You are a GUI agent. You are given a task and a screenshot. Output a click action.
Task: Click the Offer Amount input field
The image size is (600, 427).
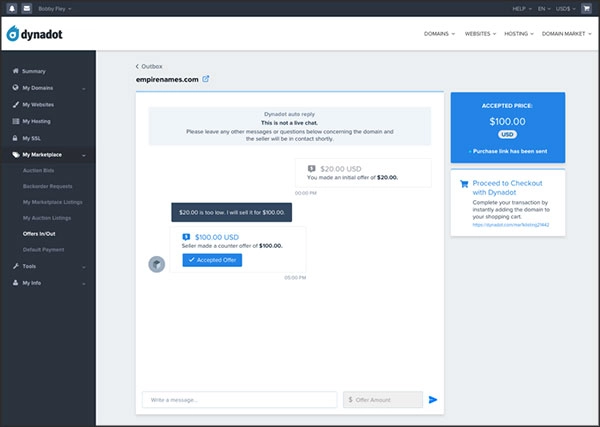click(383, 399)
